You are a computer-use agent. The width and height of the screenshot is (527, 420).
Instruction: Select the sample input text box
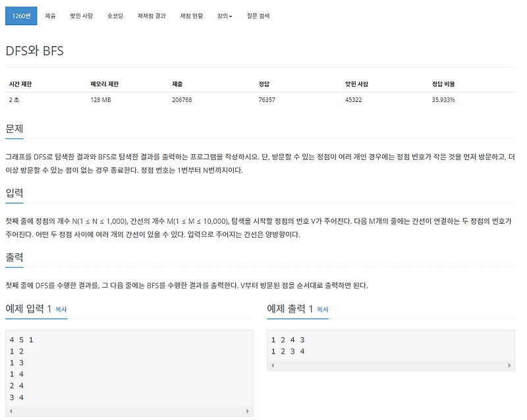click(128, 369)
